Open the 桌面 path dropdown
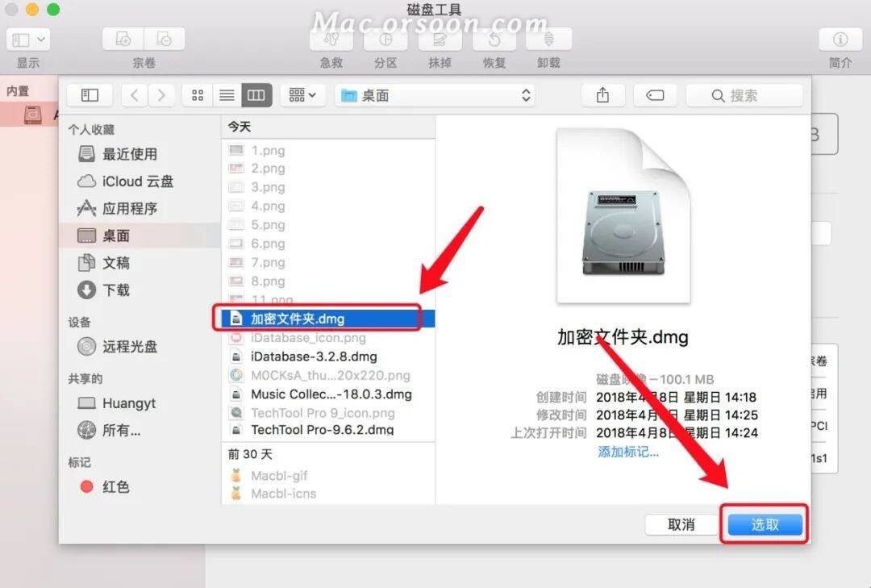 (434, 94)
